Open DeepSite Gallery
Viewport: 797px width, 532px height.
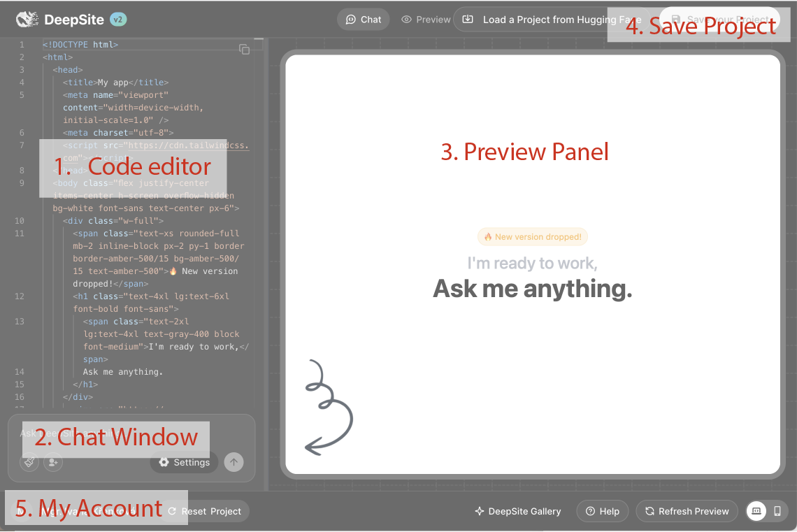click(518, 511)
